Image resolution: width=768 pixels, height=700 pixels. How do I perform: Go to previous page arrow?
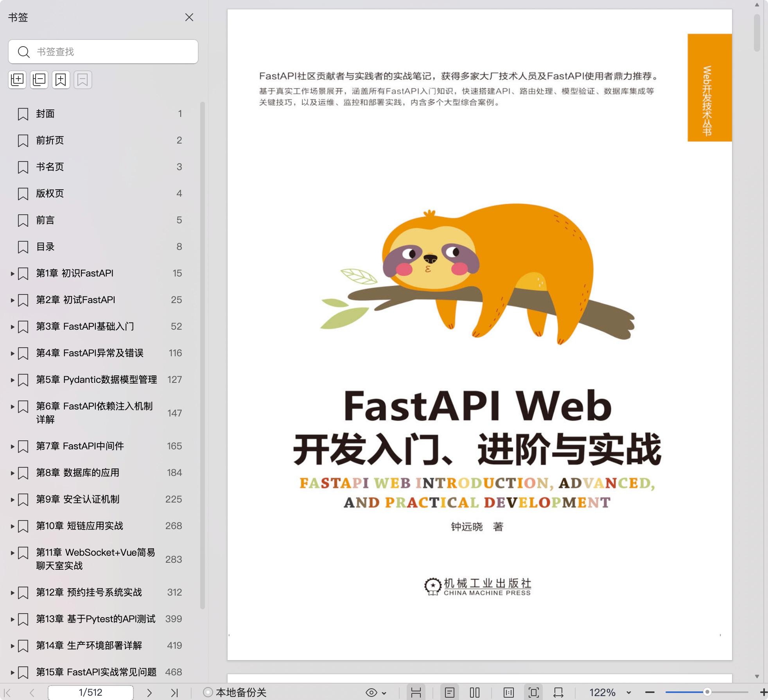(32, 693)
